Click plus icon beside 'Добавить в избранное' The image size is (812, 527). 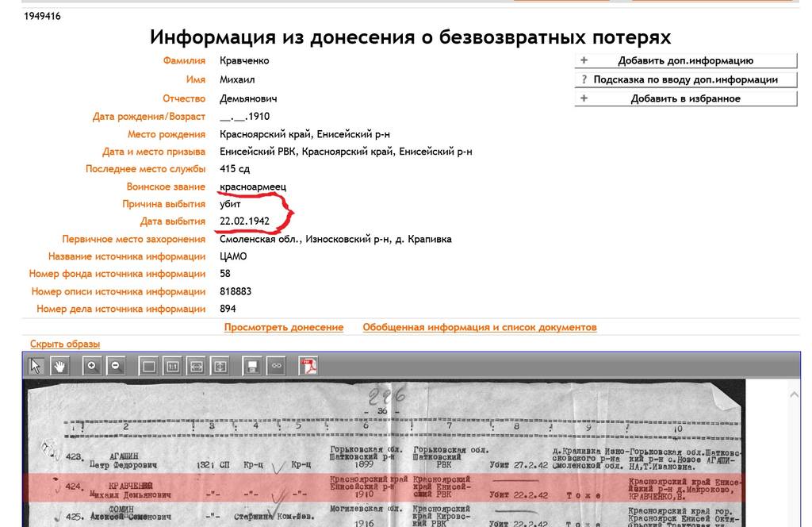click(x=584, y=98)
